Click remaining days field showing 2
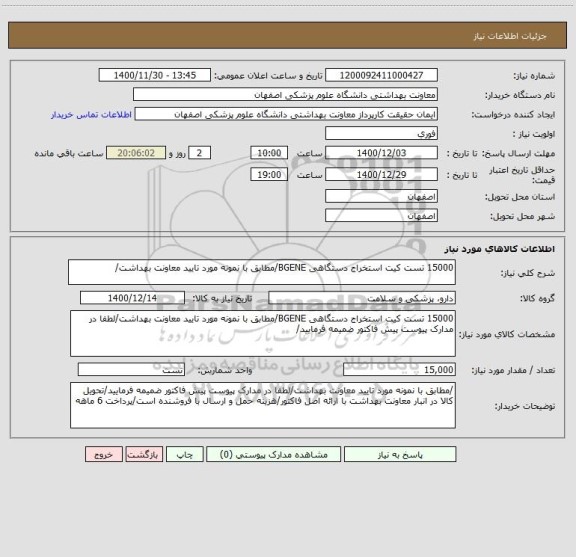This screenshot has height=557, width=576. [x=199, y=153]
